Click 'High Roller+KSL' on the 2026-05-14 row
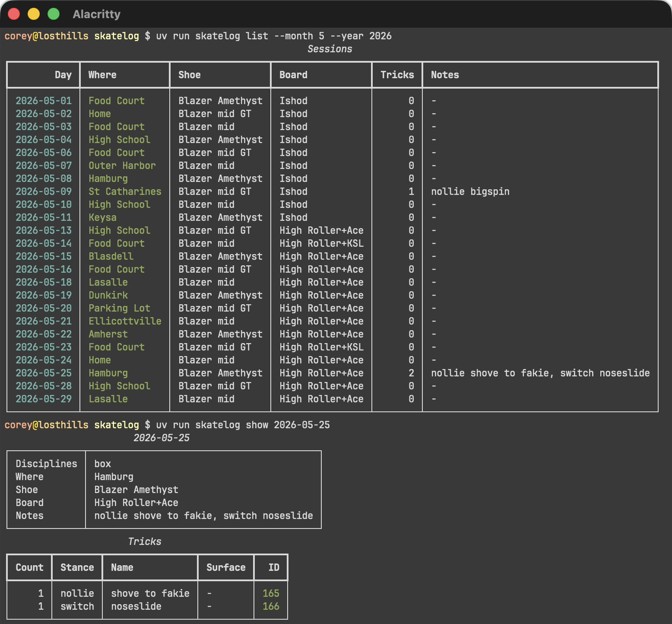The height and width of the screenshot is (624, 672). click(x=321, y=243)
